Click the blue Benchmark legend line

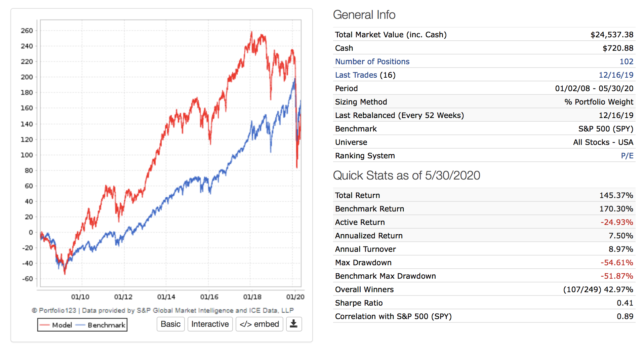pyautogui.click(x=81, y=325)
